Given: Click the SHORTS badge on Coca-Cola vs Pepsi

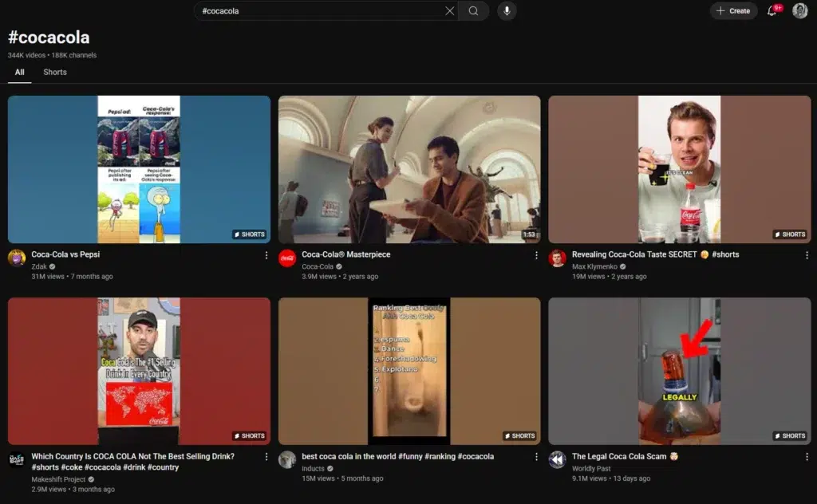Looking at the screenshot, I should coord(249,234).
